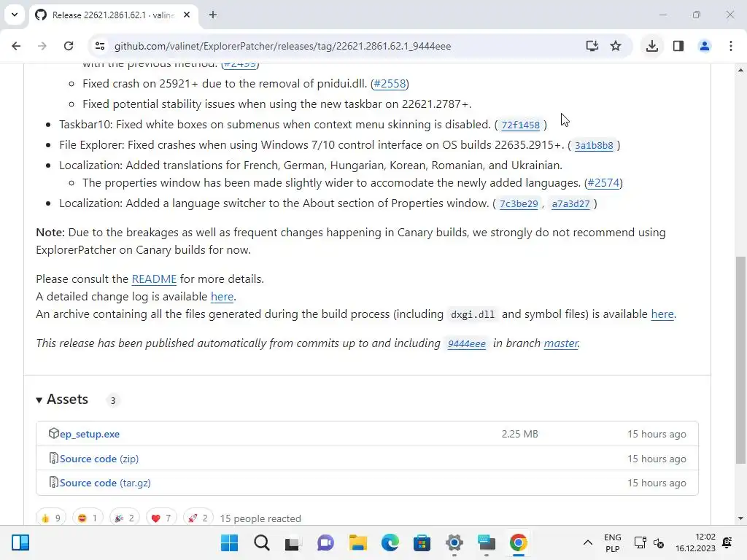
Task: Click the 15 people reacted text
Action: [260, 518]
